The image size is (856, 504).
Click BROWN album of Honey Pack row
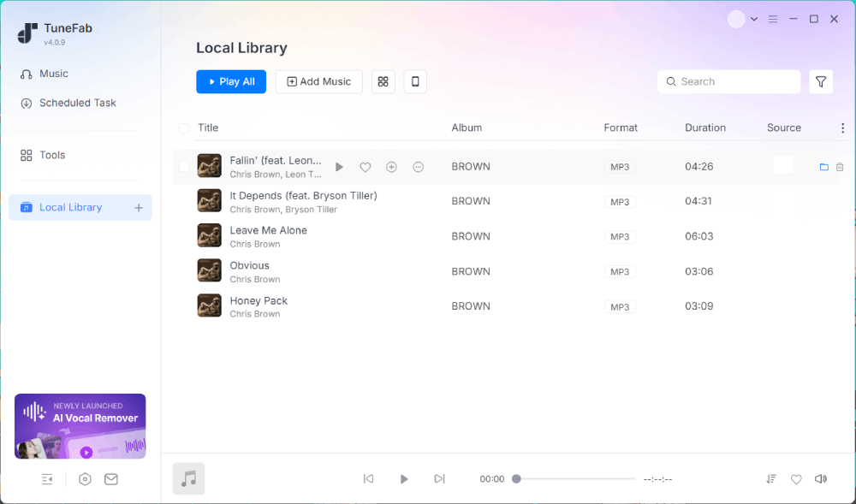pos(471,306)
